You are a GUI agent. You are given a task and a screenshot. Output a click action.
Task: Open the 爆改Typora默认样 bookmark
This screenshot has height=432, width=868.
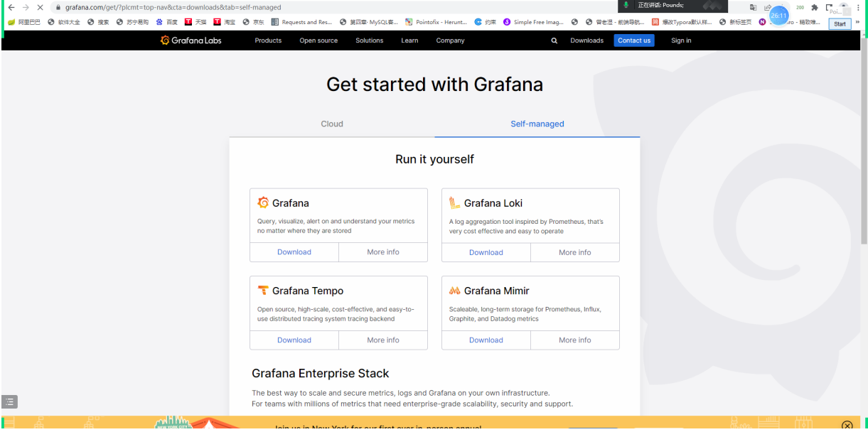point(682,22)
